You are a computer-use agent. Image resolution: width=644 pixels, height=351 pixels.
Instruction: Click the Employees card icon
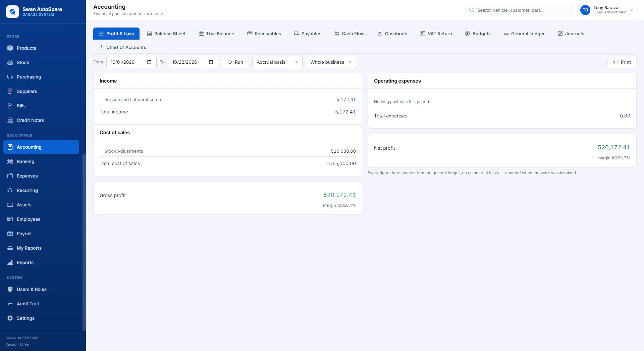click(x=10, y=219)
